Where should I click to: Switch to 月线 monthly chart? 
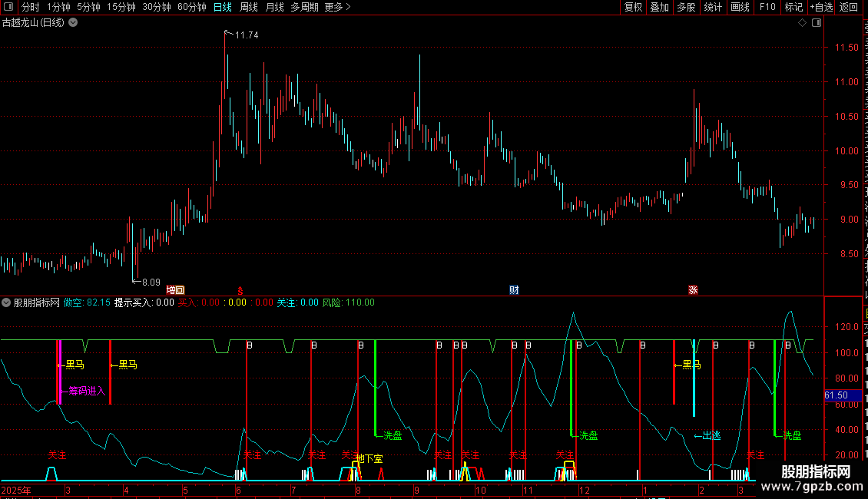(x=274, y=7)
